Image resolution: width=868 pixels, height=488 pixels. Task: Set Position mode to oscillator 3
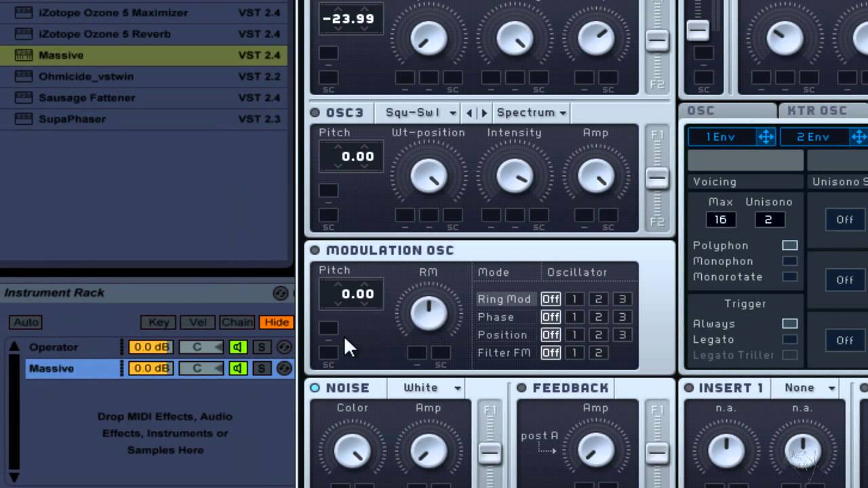pyautogui.click(x=622, y=335)
